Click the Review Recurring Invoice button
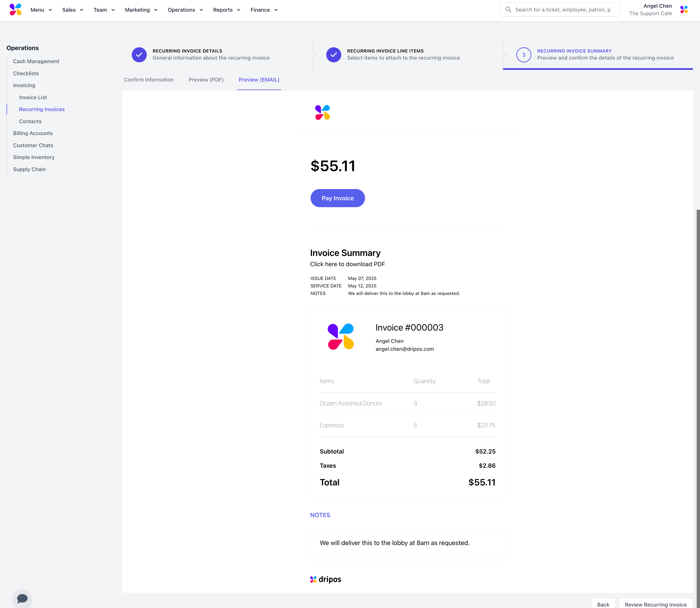 655,604
